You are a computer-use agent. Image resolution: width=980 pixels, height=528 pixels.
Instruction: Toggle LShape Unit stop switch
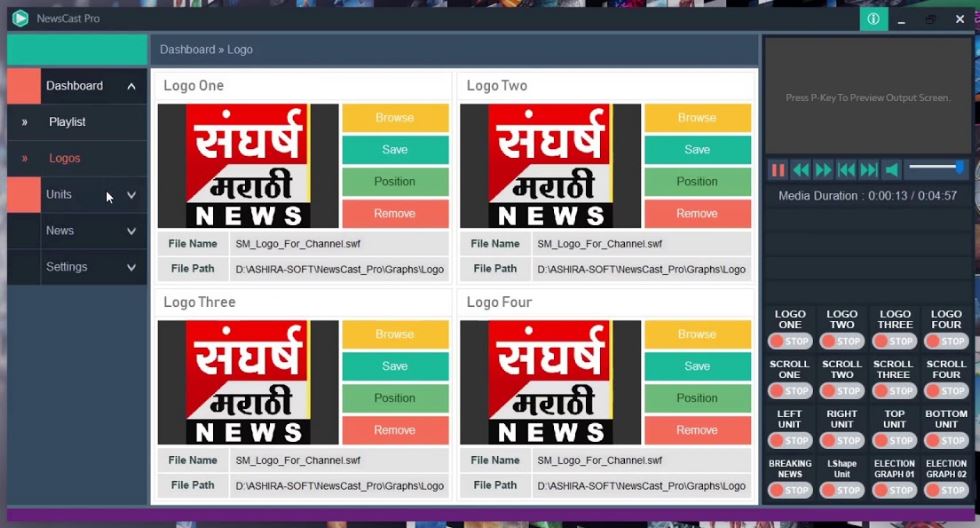842,491
